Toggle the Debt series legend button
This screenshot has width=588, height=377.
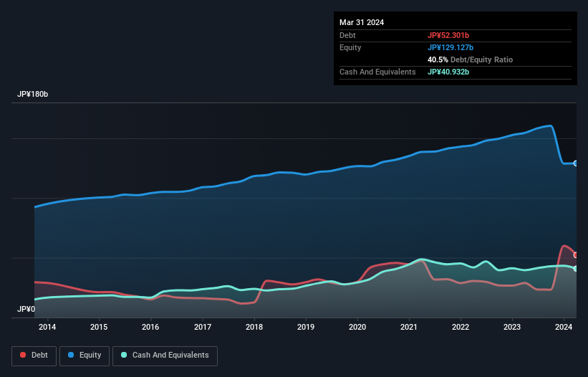coord(34,355)
